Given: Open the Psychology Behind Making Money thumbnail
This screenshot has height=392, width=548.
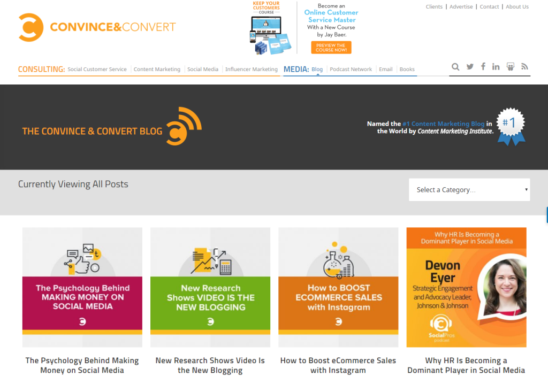Looking at the screenshot, I should click(82, 287).
